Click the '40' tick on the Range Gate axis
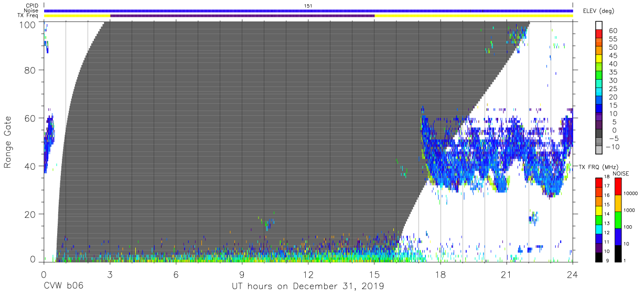The image size is (644, 297). 29,166
